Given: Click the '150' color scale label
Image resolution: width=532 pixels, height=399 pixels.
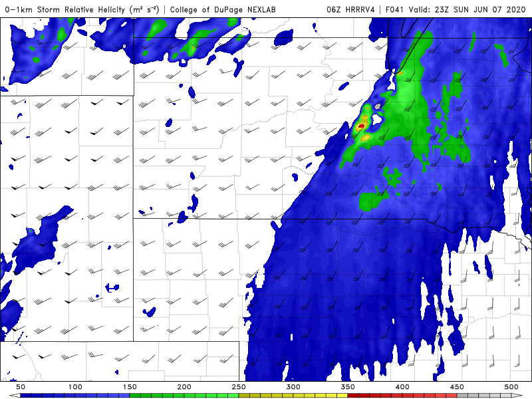Looking at the screenshot, I should click(130, 387).
